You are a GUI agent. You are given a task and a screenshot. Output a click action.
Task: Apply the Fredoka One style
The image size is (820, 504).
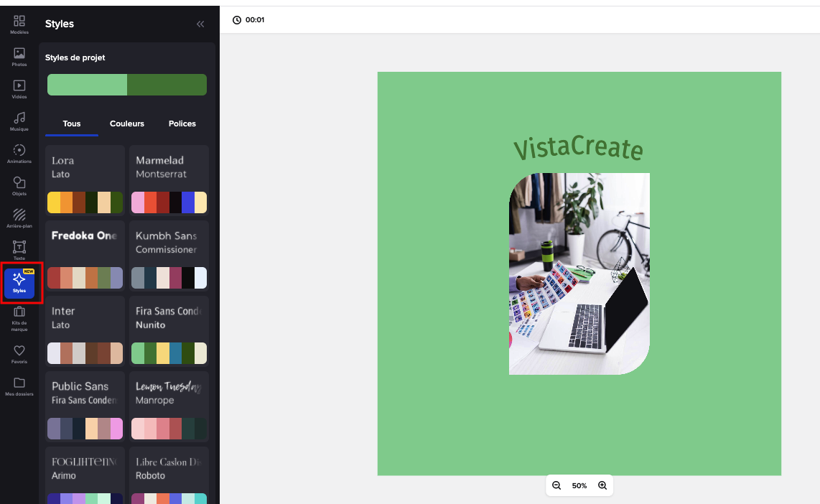(x=85, y=256)
